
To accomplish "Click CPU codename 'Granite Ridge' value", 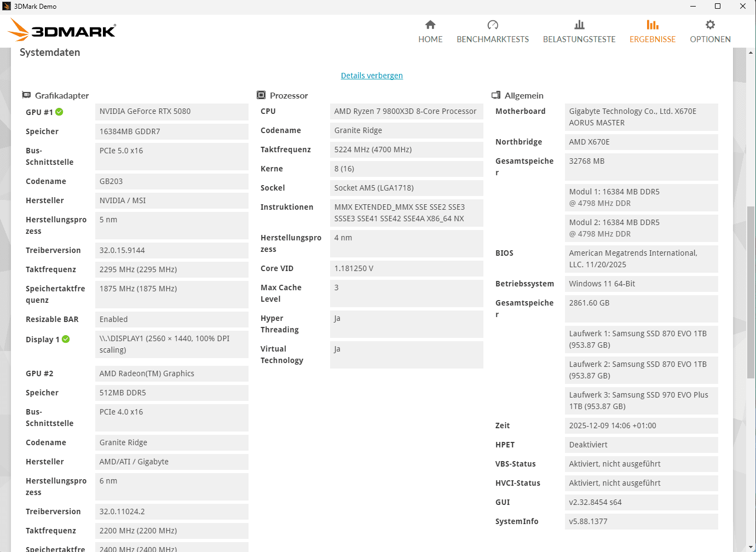I will [x=407, y=130].
